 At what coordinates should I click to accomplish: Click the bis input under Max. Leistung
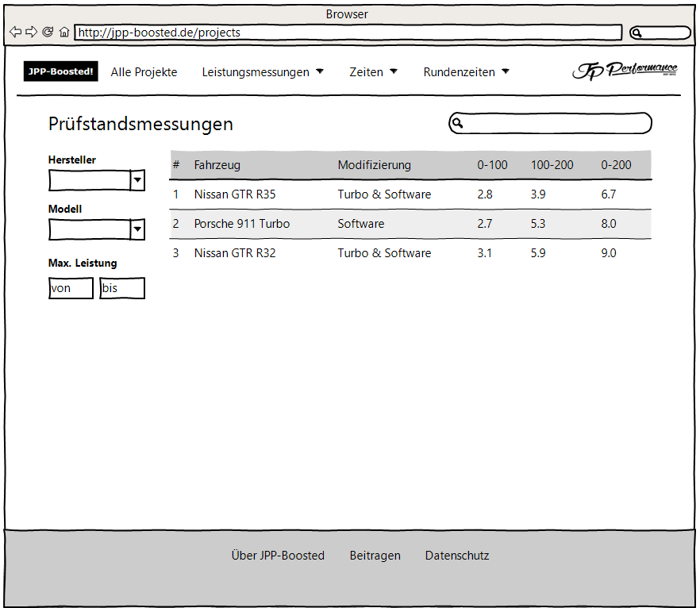pyautogui.click(x=121, y=288)
